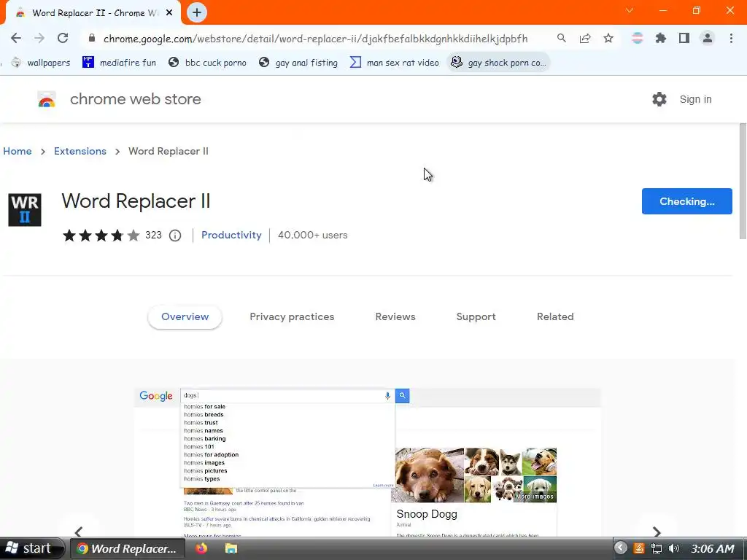
Task: Click the 323 ratings count
Action: pyautogui.click(x=153, y=236)
